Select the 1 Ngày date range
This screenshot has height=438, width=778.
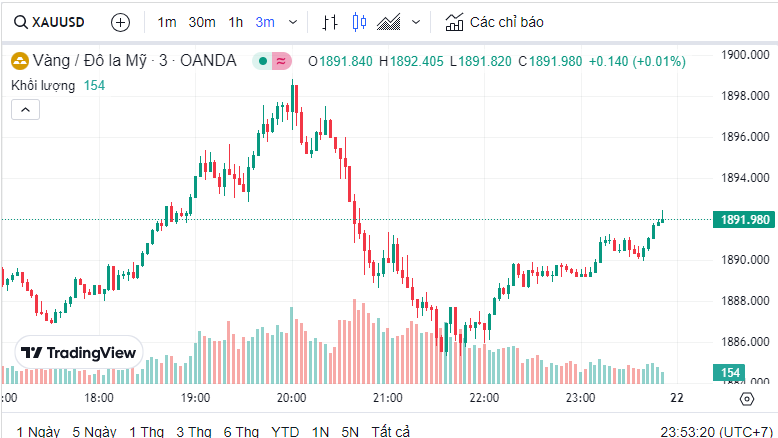point(38,431)
